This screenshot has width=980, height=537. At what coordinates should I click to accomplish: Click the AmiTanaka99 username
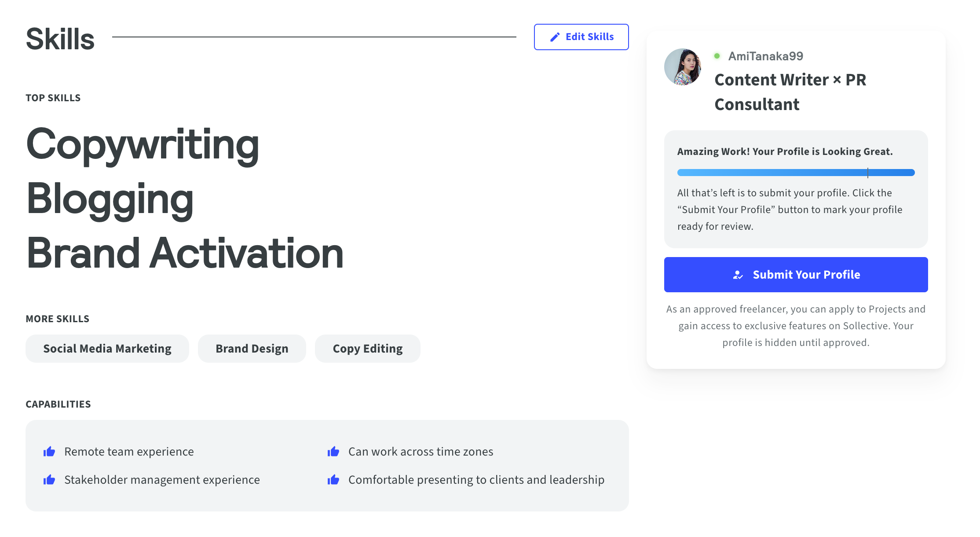click(x=766, y=56)
